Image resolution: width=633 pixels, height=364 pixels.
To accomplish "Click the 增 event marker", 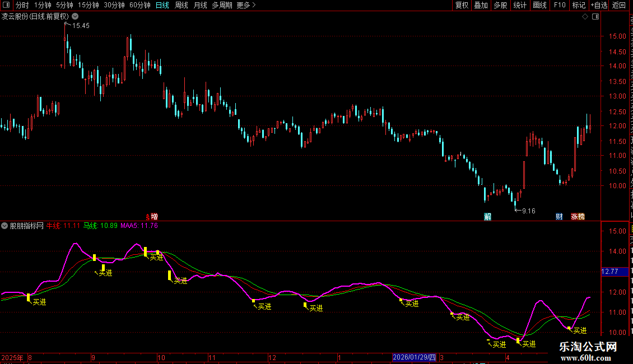I will click(154, 217).
